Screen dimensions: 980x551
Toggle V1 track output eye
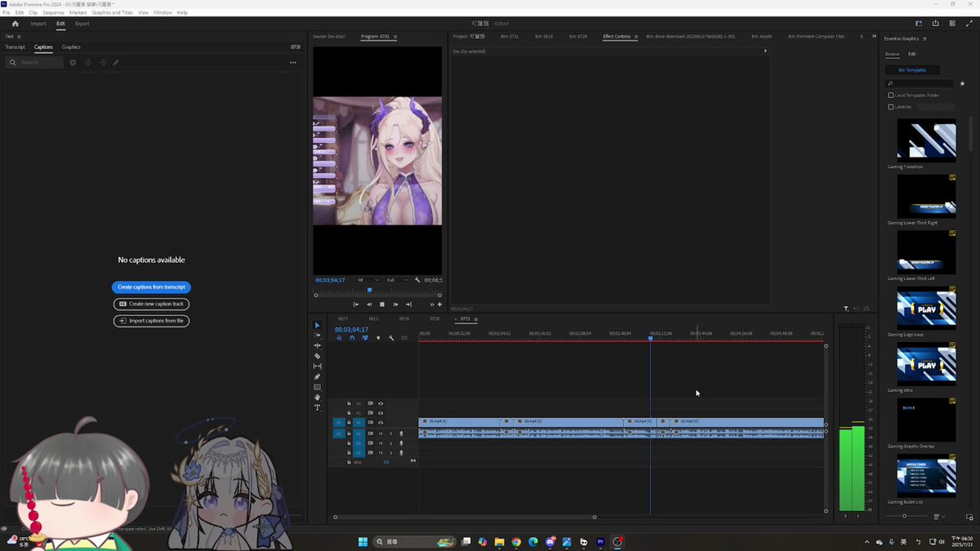[381, 422]
